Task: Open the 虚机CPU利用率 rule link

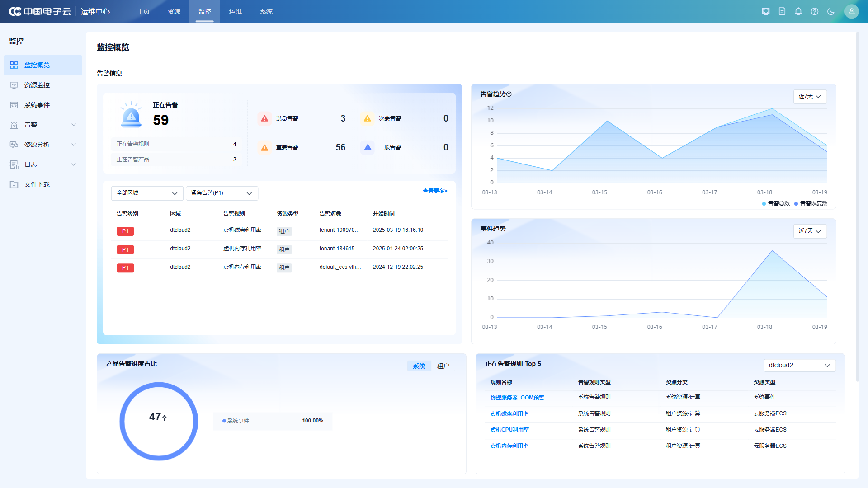Action: (x=509, y=430)
